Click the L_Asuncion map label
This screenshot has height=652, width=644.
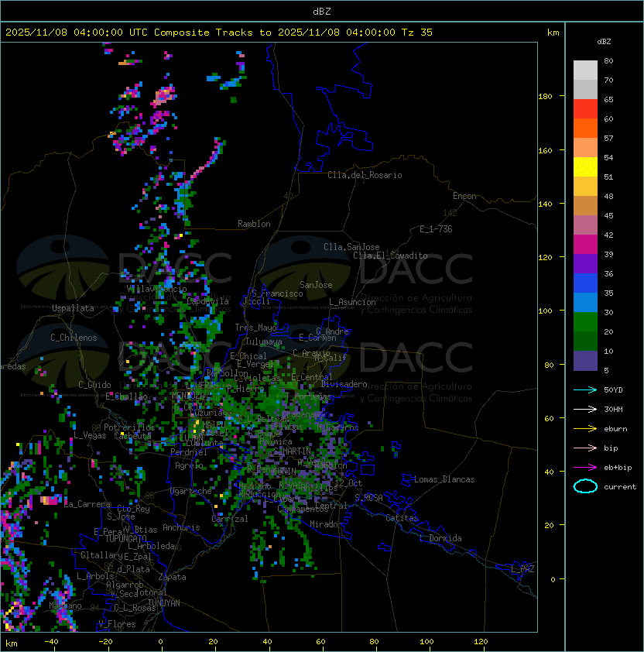click(352, 302)
